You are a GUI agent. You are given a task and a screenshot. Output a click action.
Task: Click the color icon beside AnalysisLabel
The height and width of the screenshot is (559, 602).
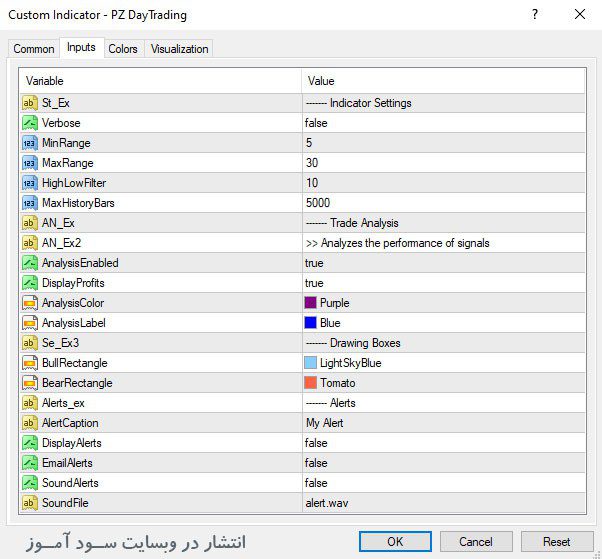[x=30, y=323]
